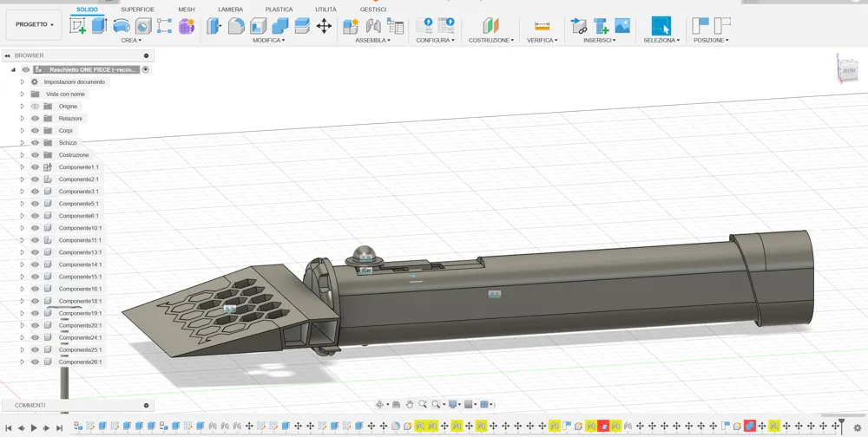Jump to timeline beginning
The width and height of the screenshot is (868, 437).
coord(9,427)
